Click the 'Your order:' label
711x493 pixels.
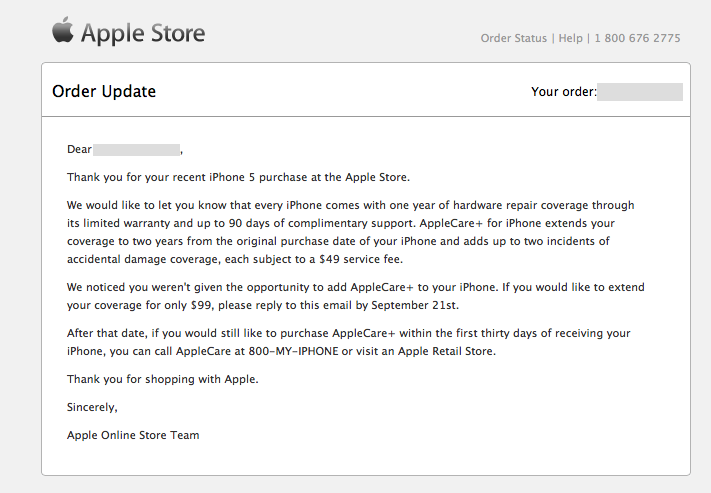pyautogui.click(x=563, y=92)
